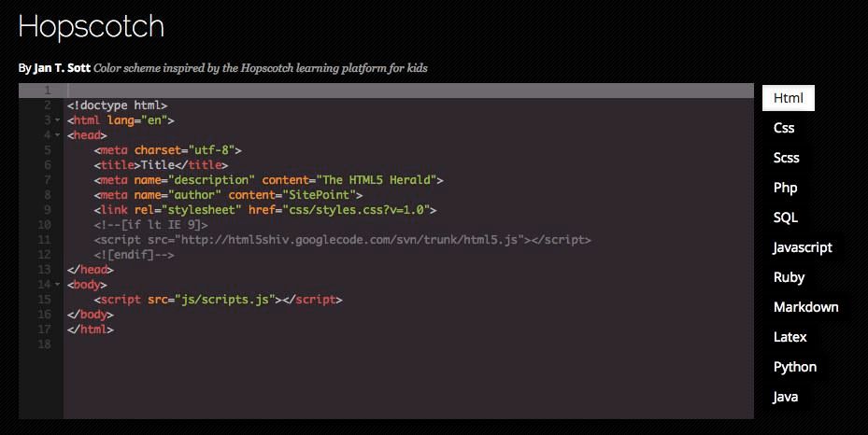Switch to the SQL tab
Image resolution: width=868 pixels, height=435 pixels.
click(x=785, y=217)
